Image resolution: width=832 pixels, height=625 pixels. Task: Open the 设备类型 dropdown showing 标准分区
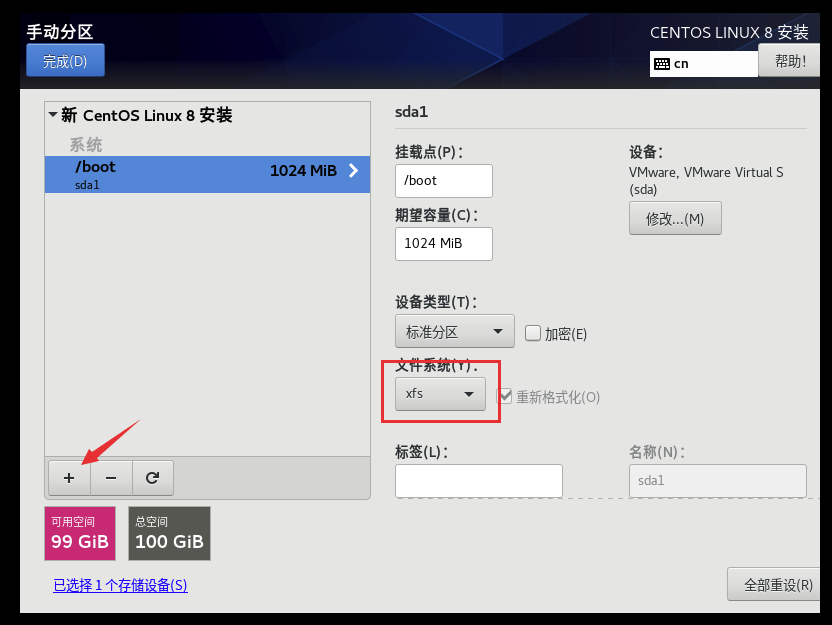coord(455,331)
